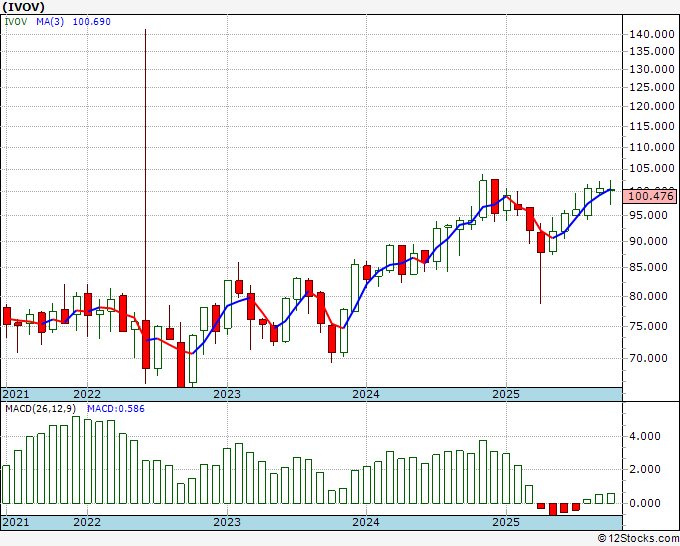Screen dimensions: 680x546
Task: Click the 105.000 price axis label
Action: [652, 169]
